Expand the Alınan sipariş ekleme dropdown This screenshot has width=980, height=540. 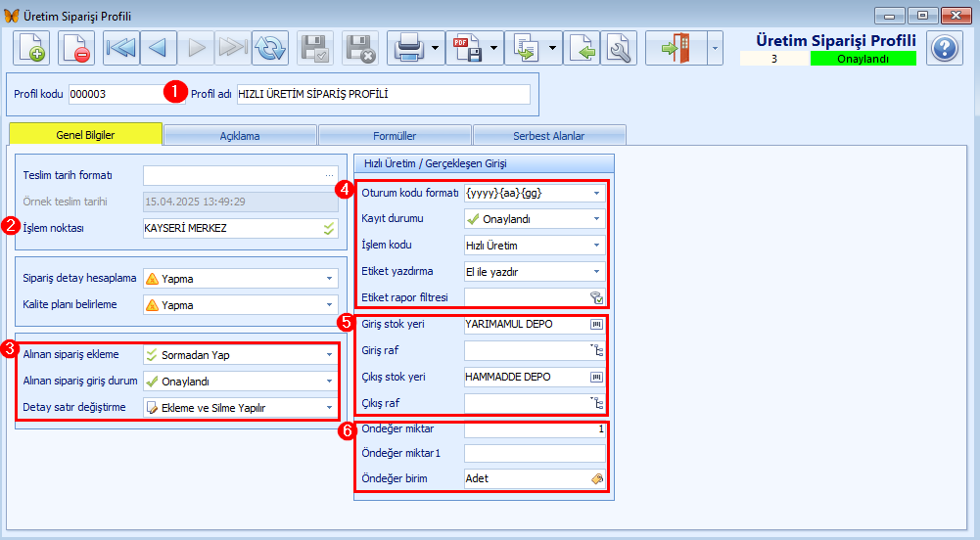(329, 355)
